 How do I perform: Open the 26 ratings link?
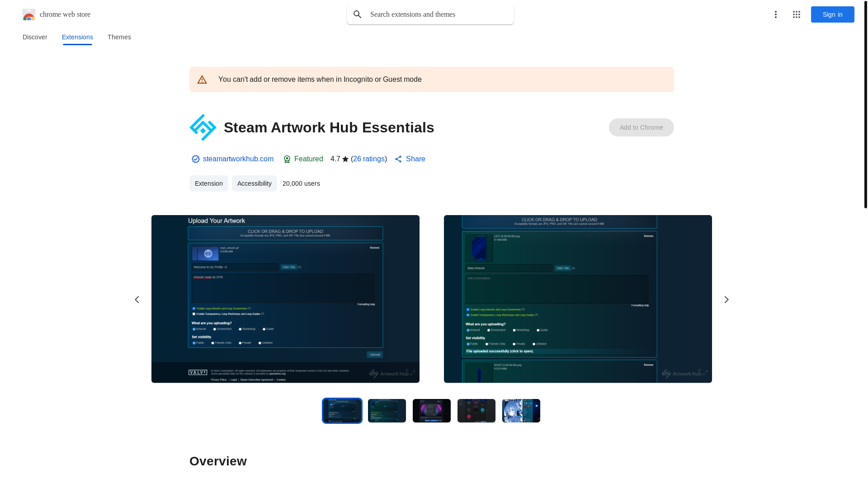(369, 159)
